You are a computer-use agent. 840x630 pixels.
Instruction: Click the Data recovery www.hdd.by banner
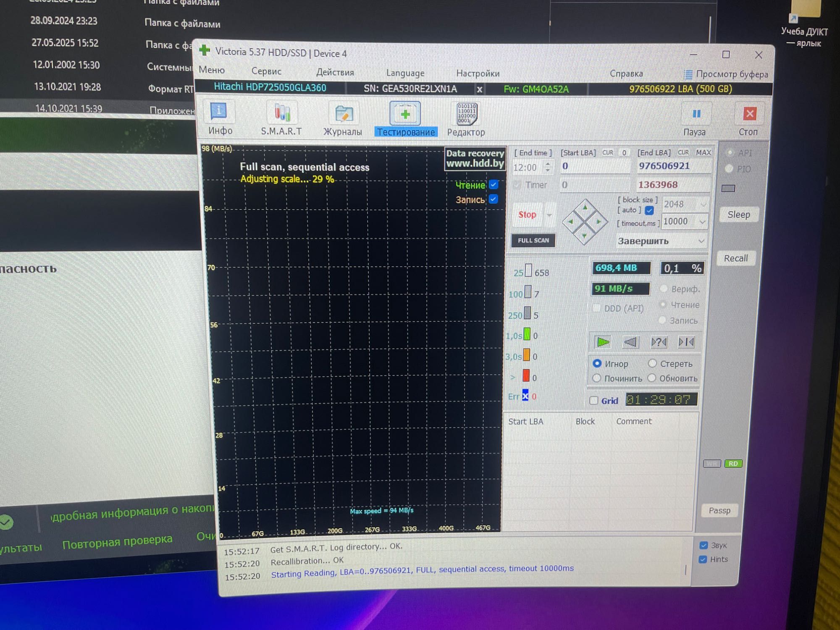click(475, 158)
